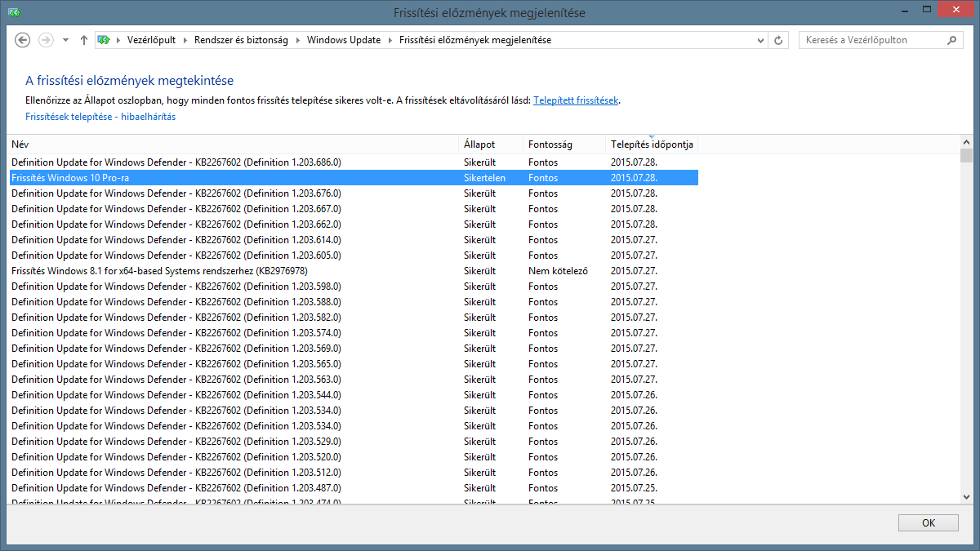Viewport: 980px width, 551px height.
Task: Select the Definition 1.203.605.0 update row
Action: (x=353, y=256)
